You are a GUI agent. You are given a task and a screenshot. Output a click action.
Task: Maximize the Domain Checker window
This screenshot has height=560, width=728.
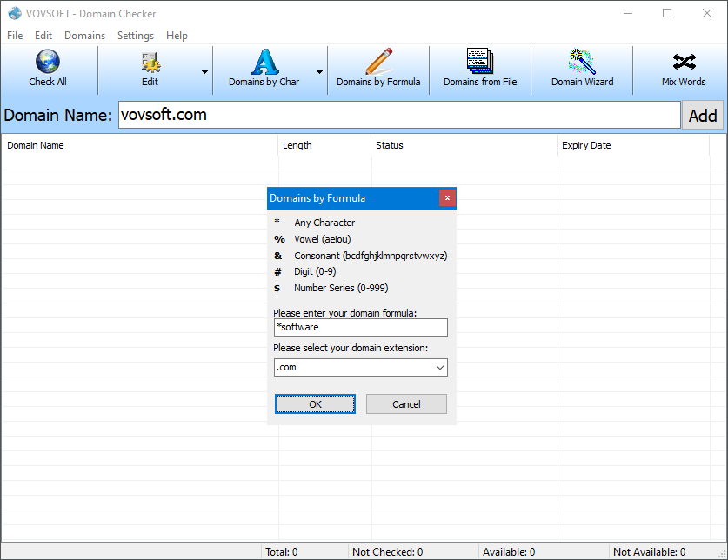point(667,13)
